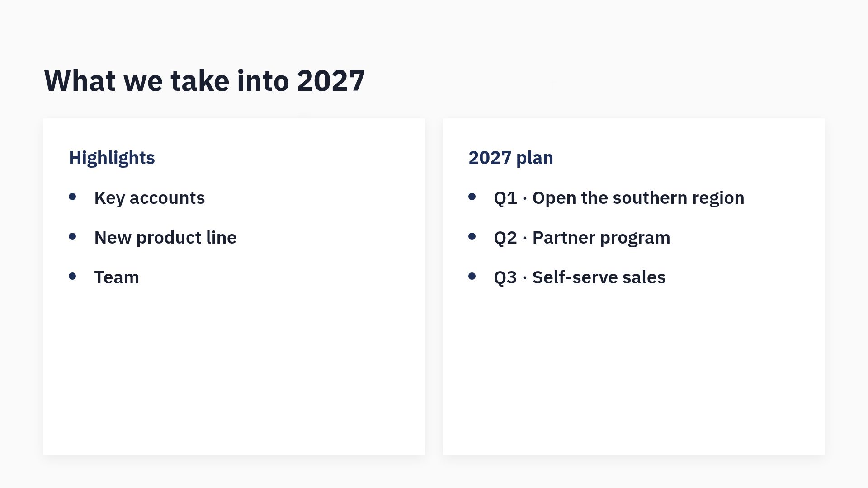Click the Q2 Partner program item
Image resolution: width=868 pixels, height=488 pixels.
(x=582, y=238)
